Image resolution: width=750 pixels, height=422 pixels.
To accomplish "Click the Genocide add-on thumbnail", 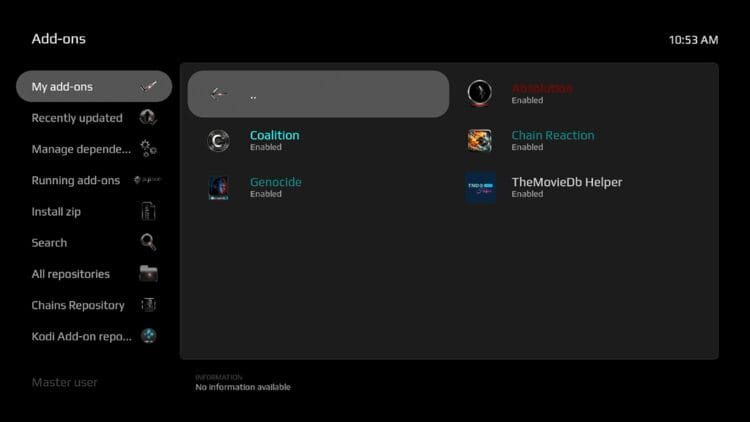I will 218,188.
